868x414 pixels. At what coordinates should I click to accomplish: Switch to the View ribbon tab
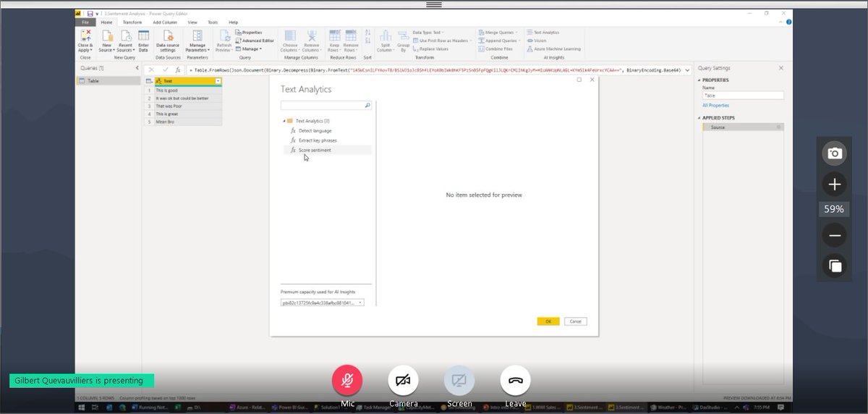[x=192, y=22]
